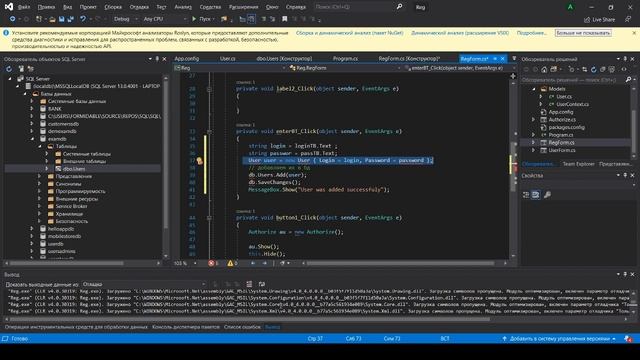This screenshot has height=360, width=640.
Task: Open the Список ошибок tab
Action: (242, 327)
